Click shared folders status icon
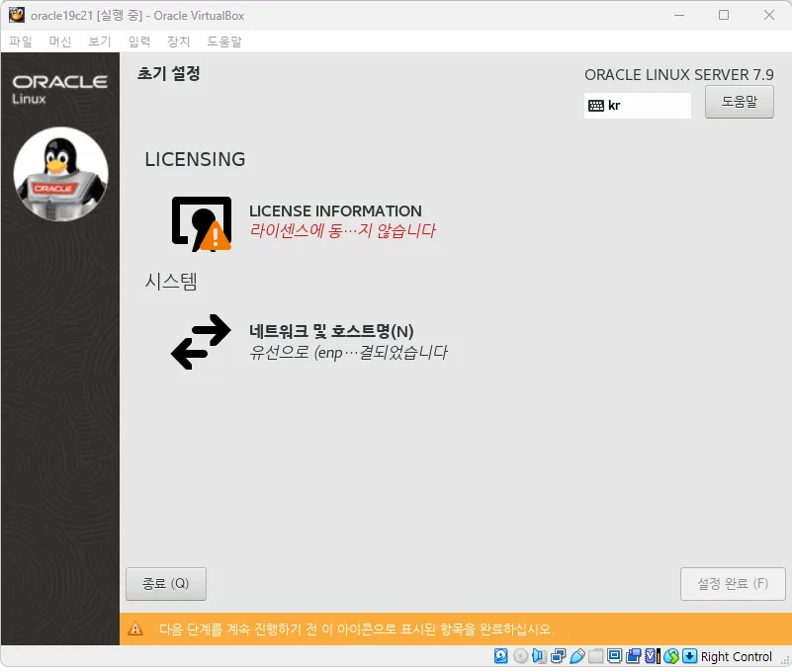The image size is (792, 672). coord(595,656)
